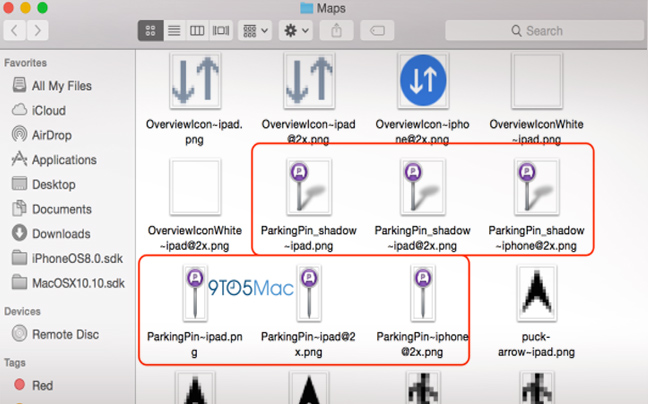Image resolution: width=648 pixels, height=404 pixels.
Task: Click the OverviewIconWhite~ipad@2x.png file name
Action: [195, 238]
